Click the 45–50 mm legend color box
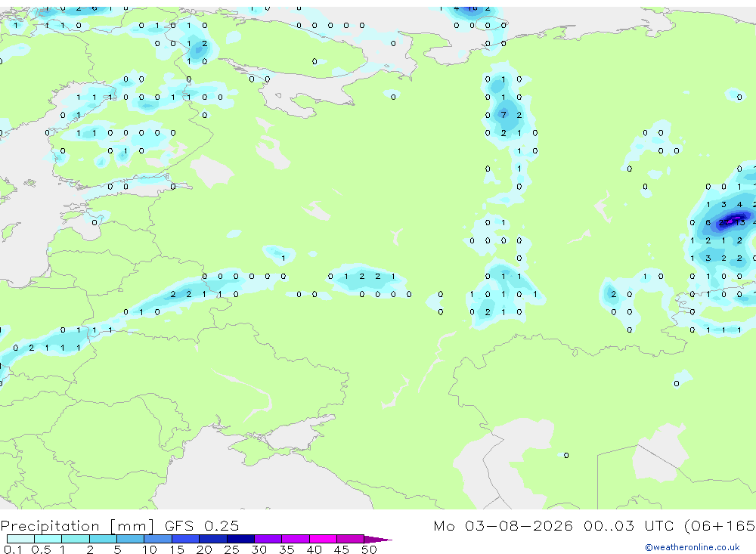 click(x=351, y=539)
